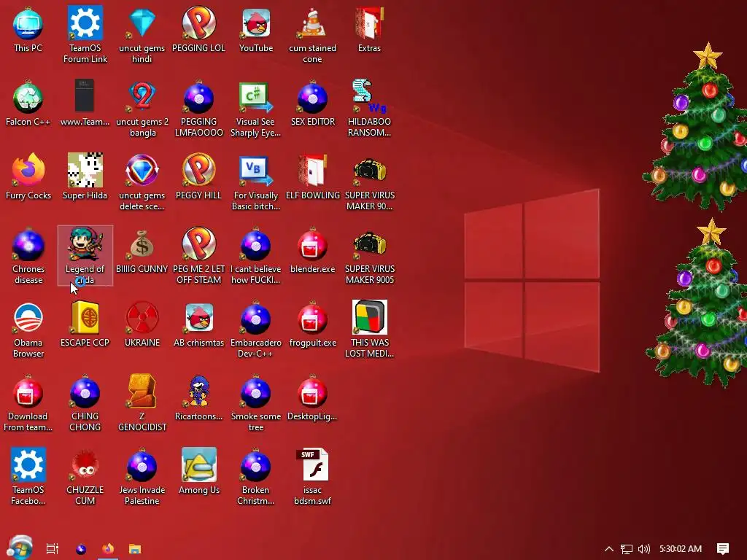Launch Embarcadero Dev-C++ from the desktop

(256, 330)
